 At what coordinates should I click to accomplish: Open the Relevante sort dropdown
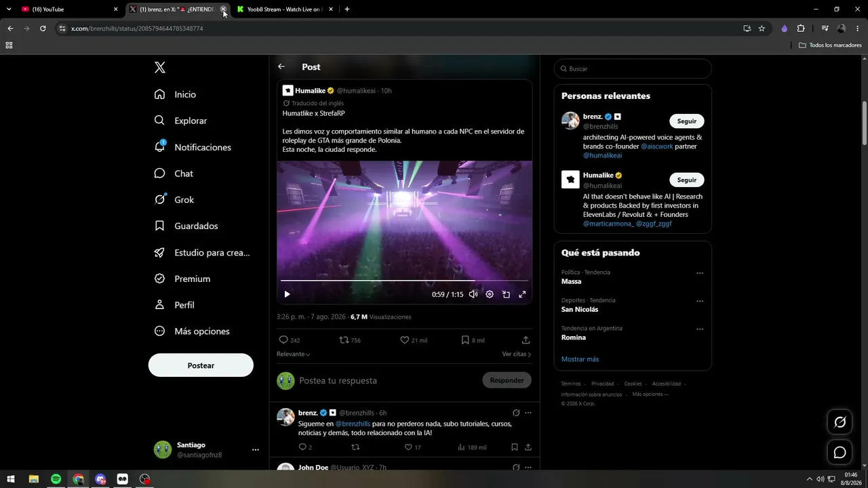[294, 354]
